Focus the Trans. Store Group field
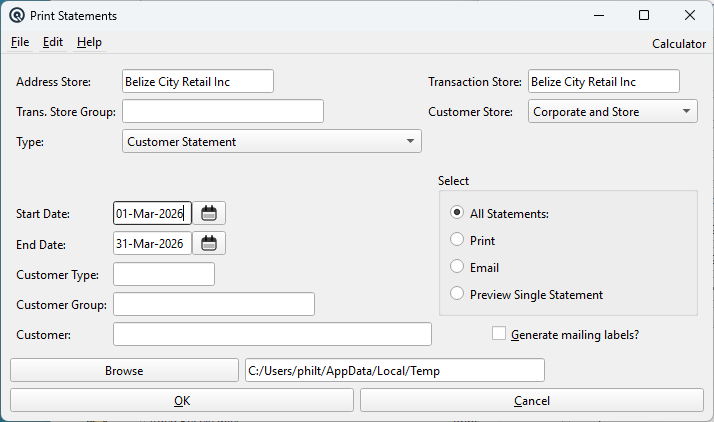The image size is (714, 422). [x=223, y=111]
